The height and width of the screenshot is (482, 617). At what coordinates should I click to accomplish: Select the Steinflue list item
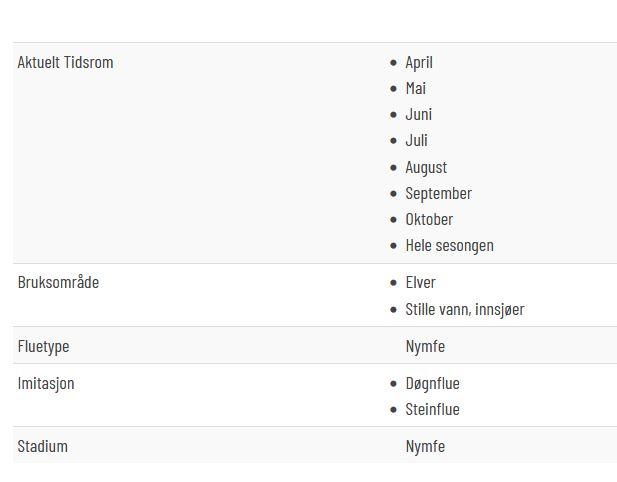click(432, 409)
